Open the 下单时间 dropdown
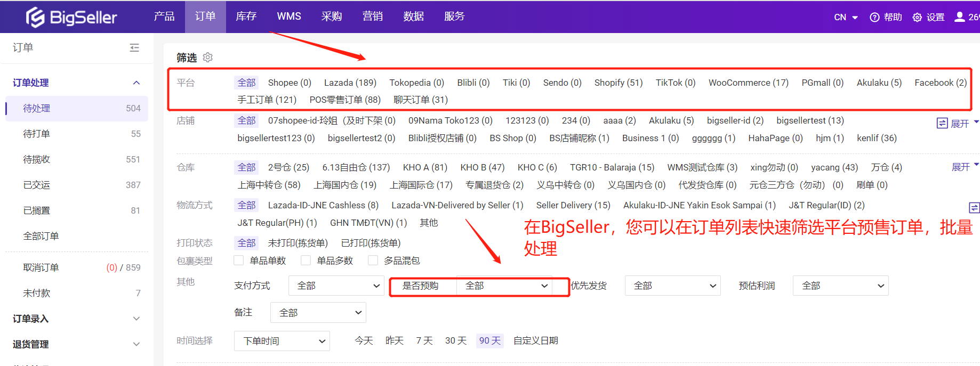Viewport: 980px width, 366px height. [282, 341]
